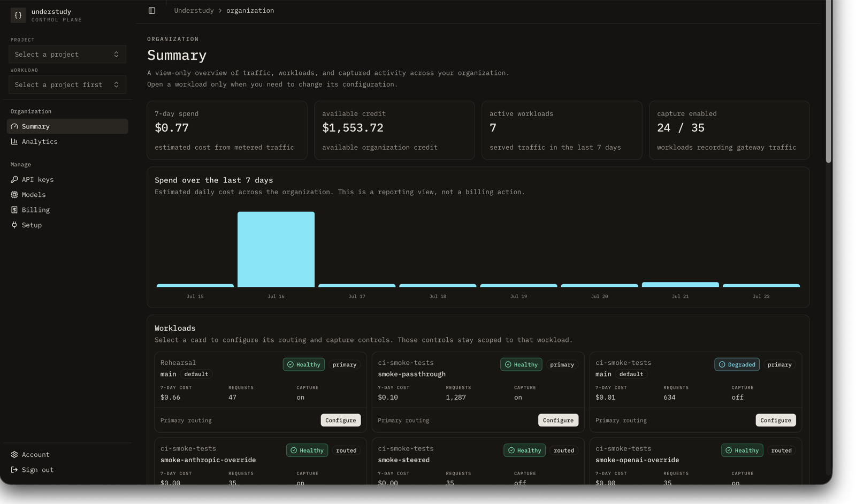
Task: Click the page vertical scrollbar thumb
Action: click(829, 81)
